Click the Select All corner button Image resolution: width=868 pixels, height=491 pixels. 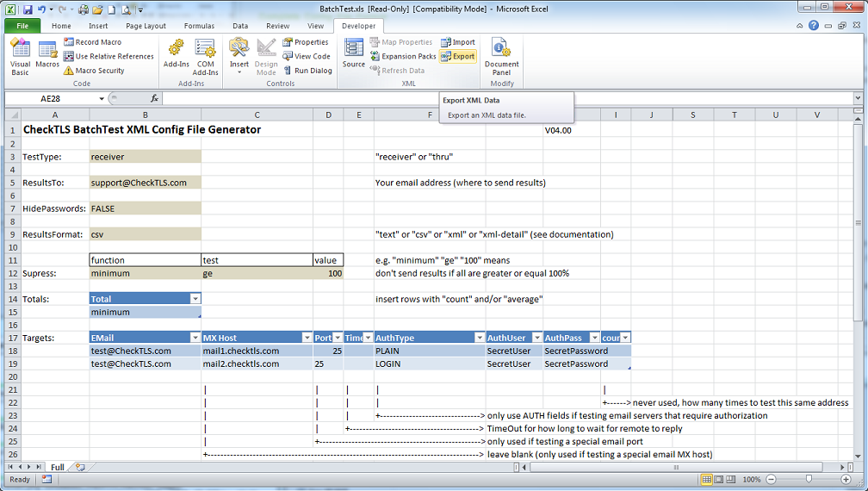pos(13,115)
